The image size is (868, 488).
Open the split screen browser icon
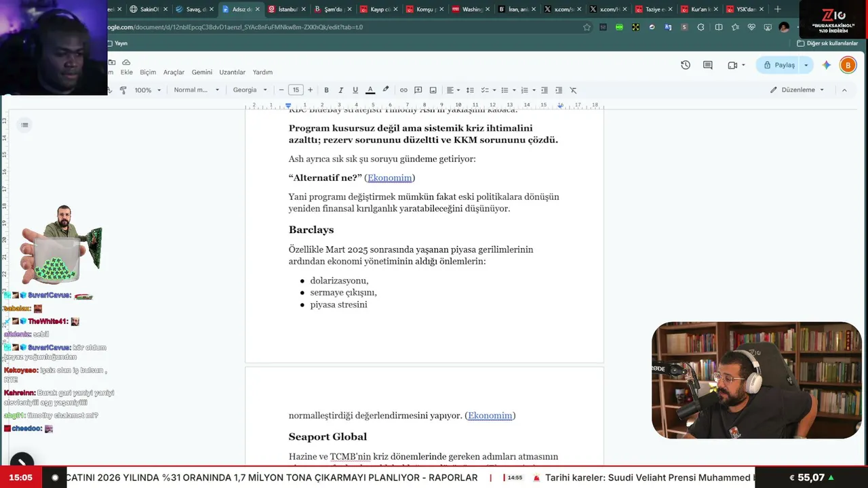[719, 27]
